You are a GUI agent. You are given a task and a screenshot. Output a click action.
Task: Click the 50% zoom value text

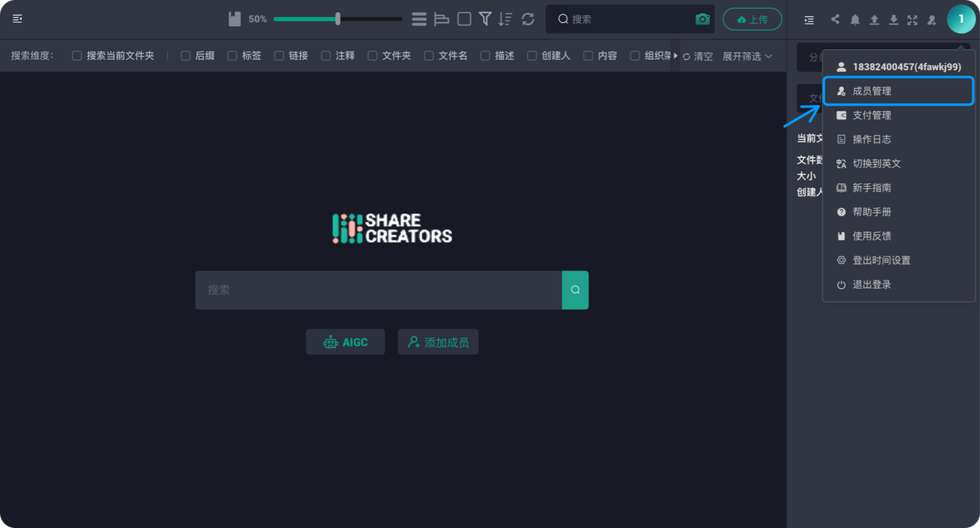pos(258,19)
